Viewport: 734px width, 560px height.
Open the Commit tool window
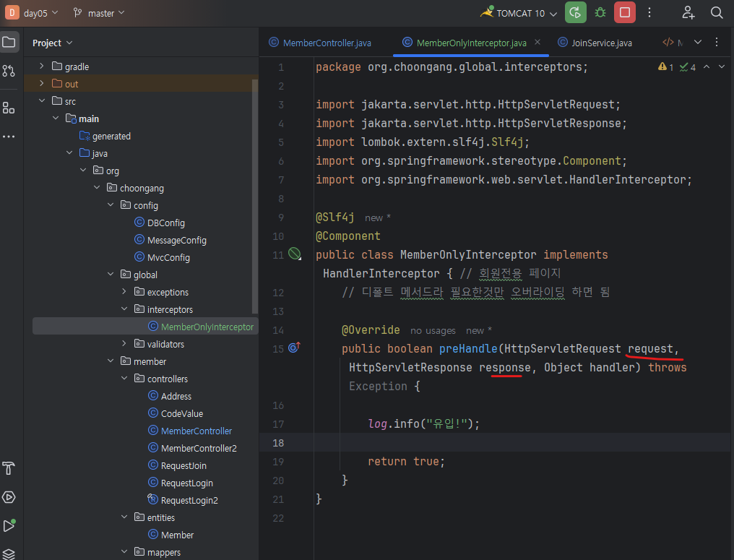pos(9,71)
